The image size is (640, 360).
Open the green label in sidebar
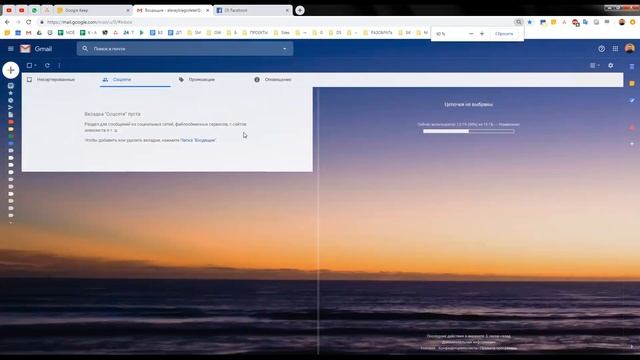tap(11, 136)
